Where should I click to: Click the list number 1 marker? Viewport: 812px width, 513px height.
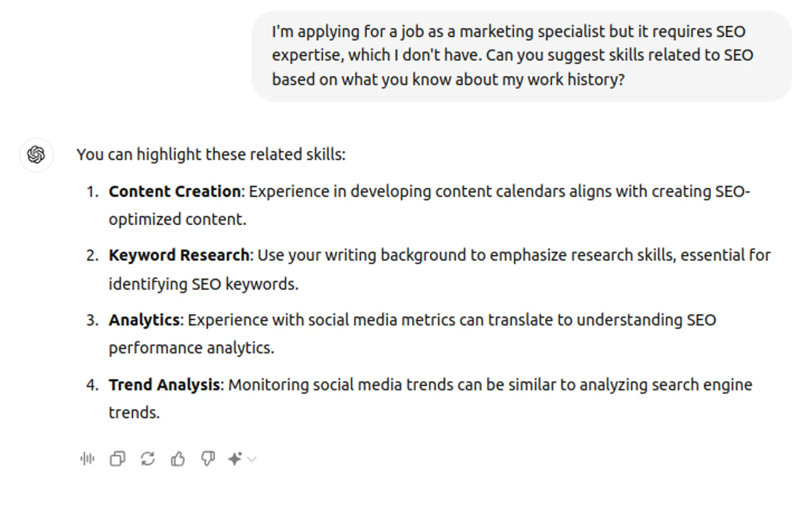point(92,192)
